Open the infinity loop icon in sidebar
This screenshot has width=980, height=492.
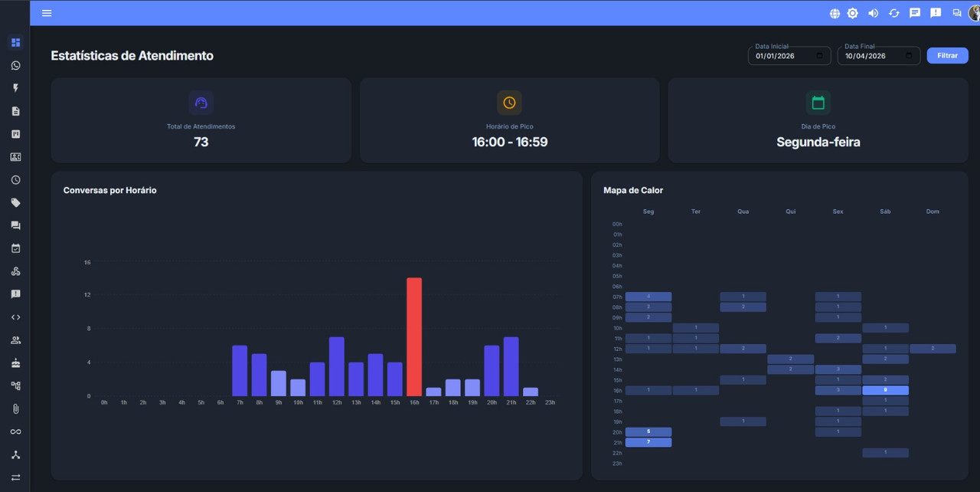click(x=15, y=432)
